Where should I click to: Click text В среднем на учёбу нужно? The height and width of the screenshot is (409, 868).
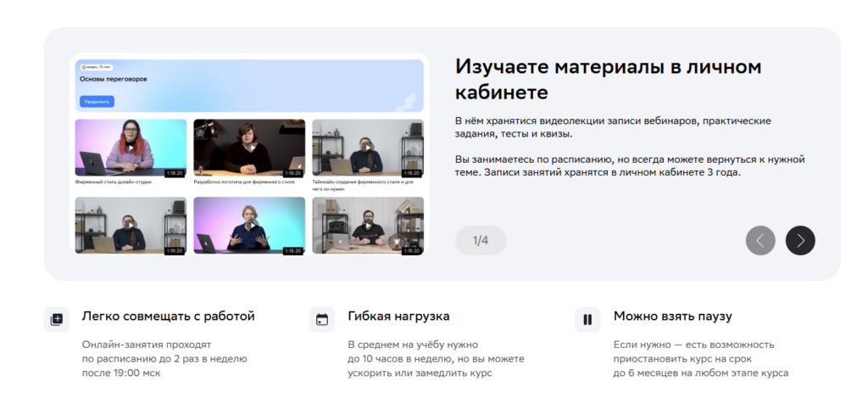436,359
